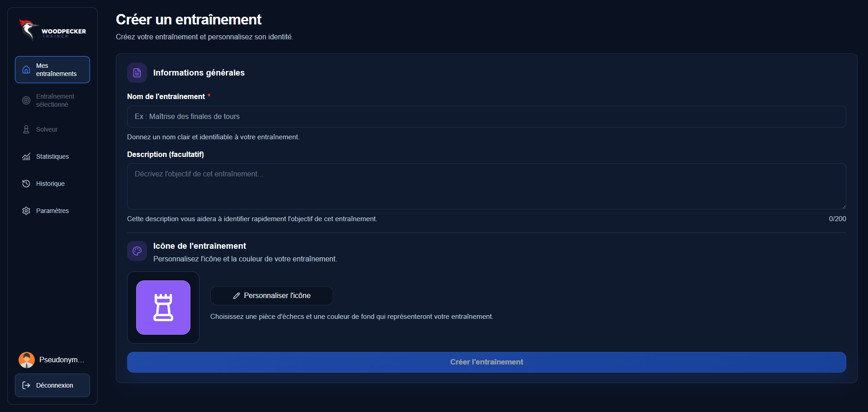Click the gear icon beside Paramètres

pyautogui.click(x=26, y=211)
